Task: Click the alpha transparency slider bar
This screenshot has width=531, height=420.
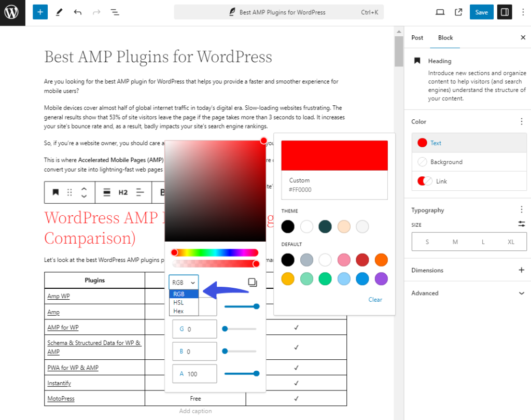Action: tap(215, 264)
